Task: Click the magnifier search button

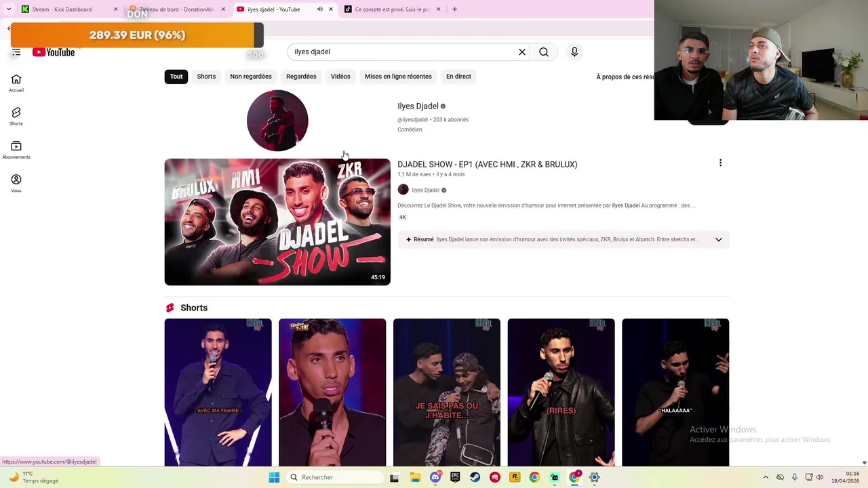Action: click(544, 52)
